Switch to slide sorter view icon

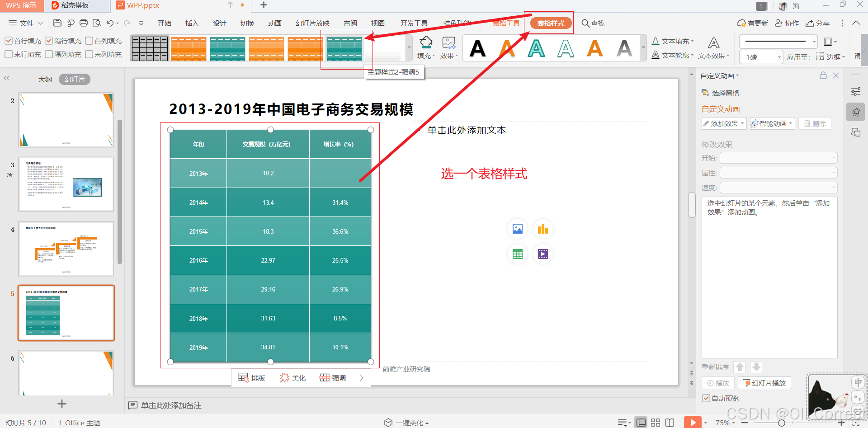point(656,423)
